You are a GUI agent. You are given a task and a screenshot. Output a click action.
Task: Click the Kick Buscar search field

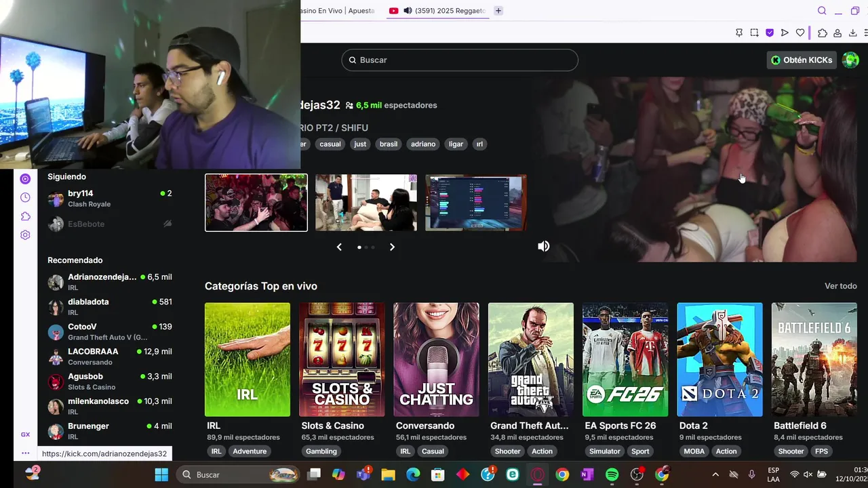(x=460, y=60)
